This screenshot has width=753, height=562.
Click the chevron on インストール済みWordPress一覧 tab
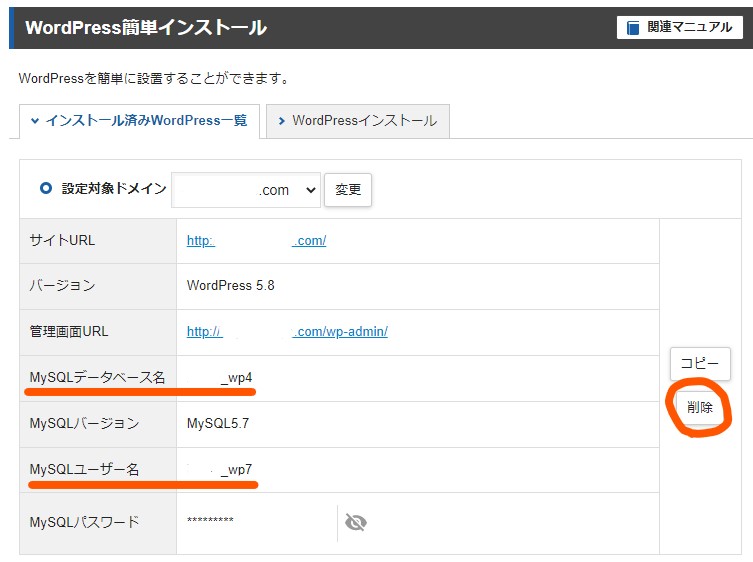[35, 121]
